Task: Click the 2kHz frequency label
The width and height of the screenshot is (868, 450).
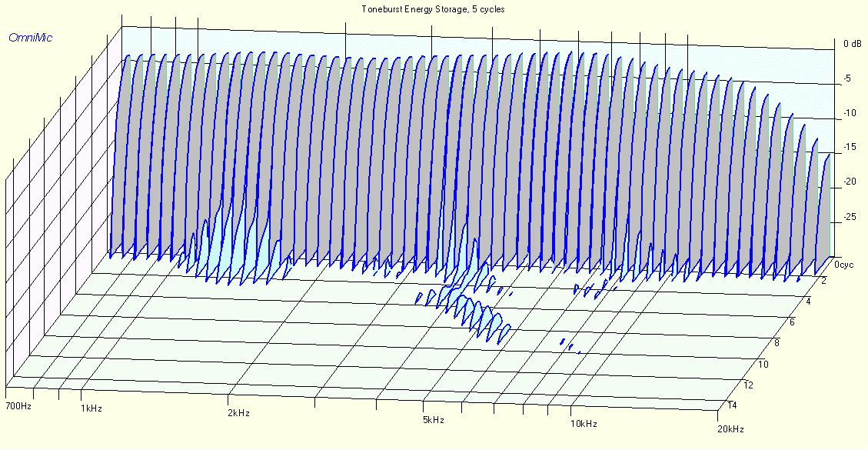Action: point(238,413)
